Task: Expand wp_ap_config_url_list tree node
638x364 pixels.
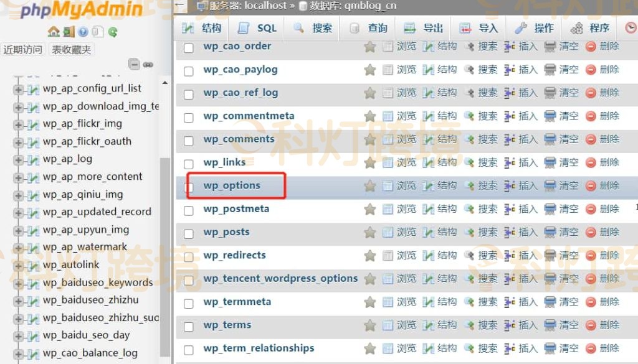Action: 18,90
